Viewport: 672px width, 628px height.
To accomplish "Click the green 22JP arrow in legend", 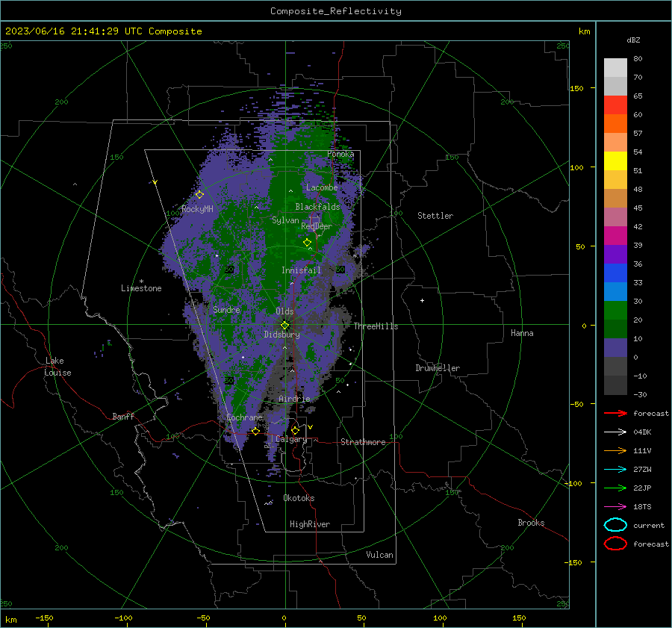I will pyautogui.click(x=615, y=488).
